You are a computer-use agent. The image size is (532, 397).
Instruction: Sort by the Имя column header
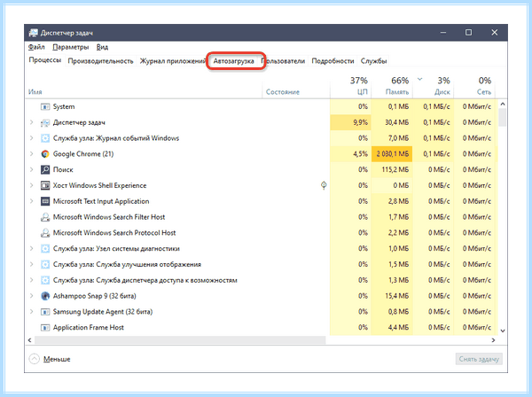pyautogui.click(x=144, y=87)
